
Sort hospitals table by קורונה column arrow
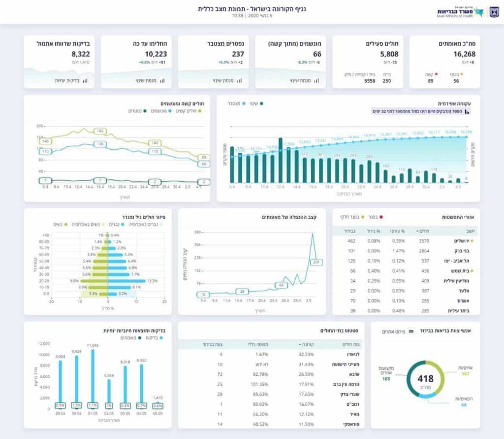(x=300, y=344)
